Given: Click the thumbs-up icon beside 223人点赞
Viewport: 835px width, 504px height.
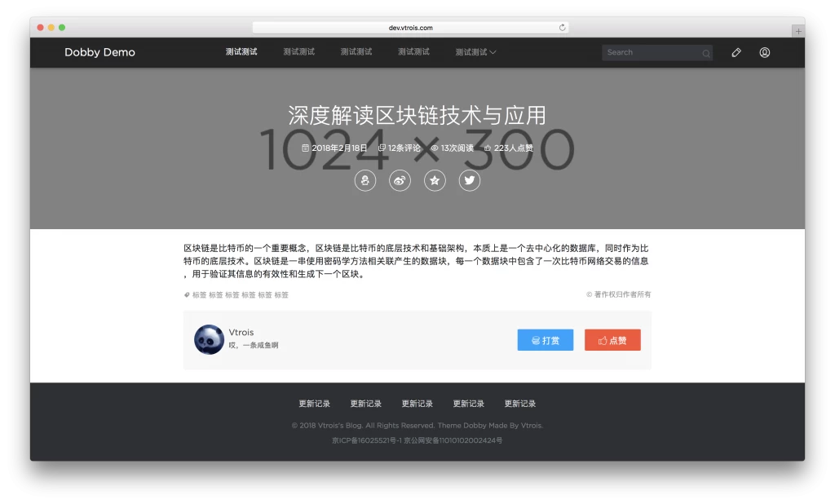Looking at the screenshot, I should click(487, 148).
